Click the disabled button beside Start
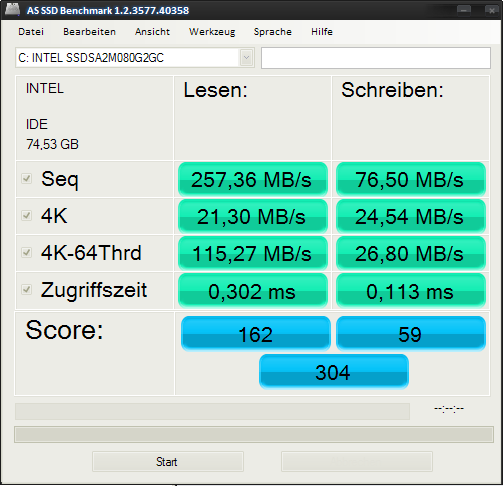 (357, 462)
